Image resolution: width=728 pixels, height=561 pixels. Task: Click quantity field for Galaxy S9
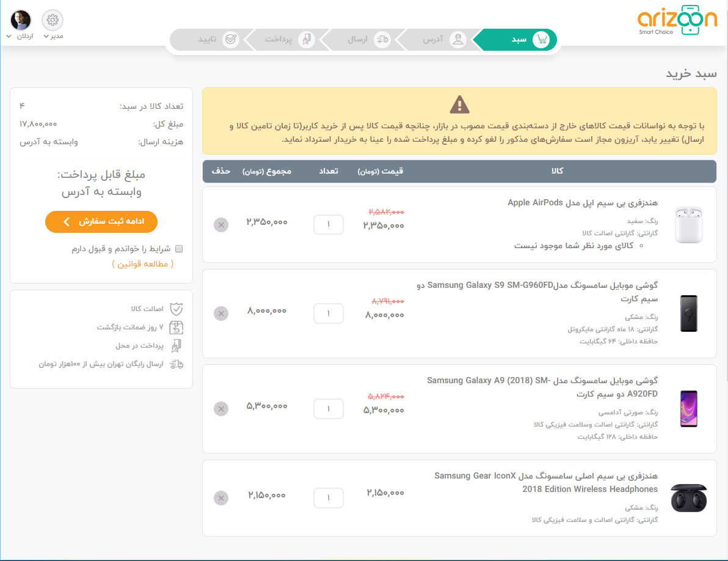point(328,313)
